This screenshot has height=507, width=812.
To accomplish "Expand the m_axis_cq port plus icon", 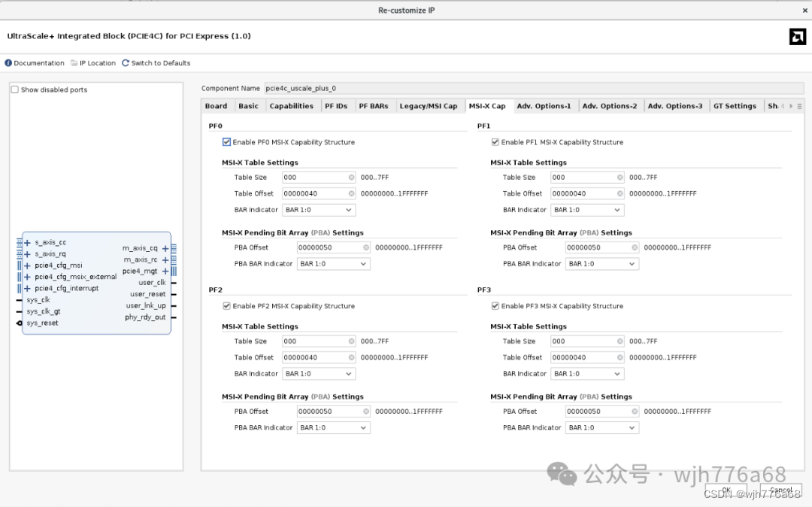I will pos(165,248).
